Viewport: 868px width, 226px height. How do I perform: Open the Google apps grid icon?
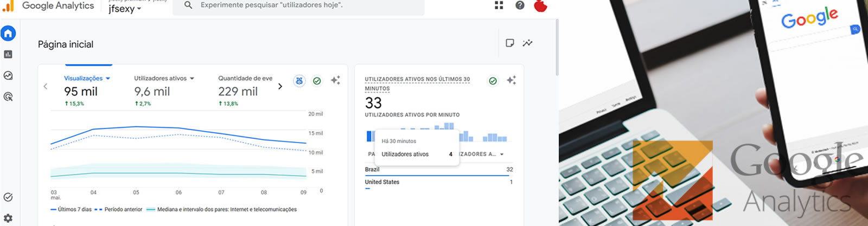click(x=499, y=5)
